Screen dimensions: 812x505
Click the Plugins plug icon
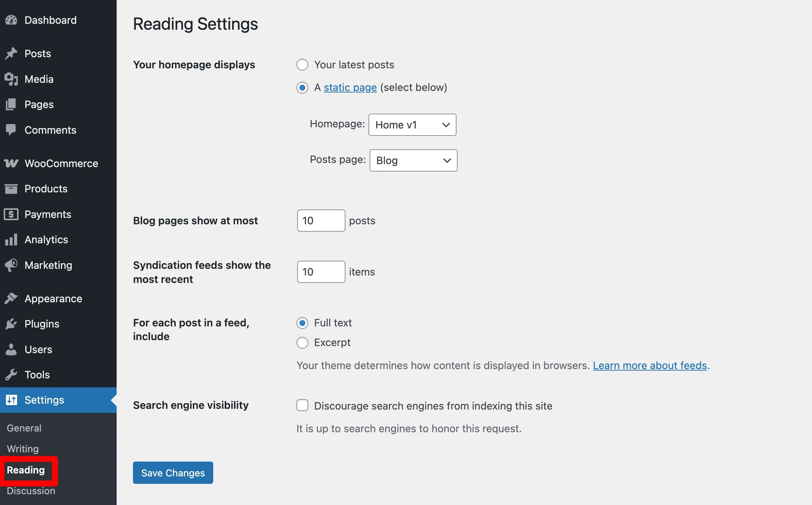point(11,324)
